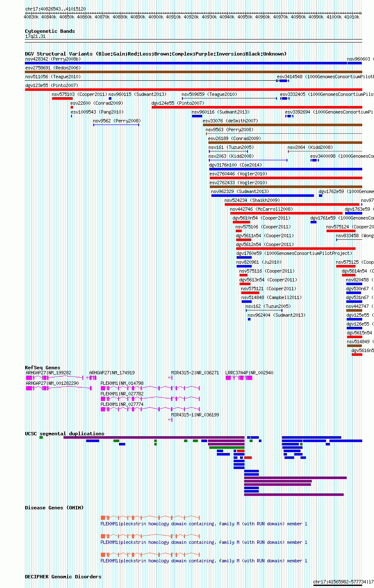Select esv1009543 (Pang2010) variant label
Screen dimensions: 374x588
97,112
